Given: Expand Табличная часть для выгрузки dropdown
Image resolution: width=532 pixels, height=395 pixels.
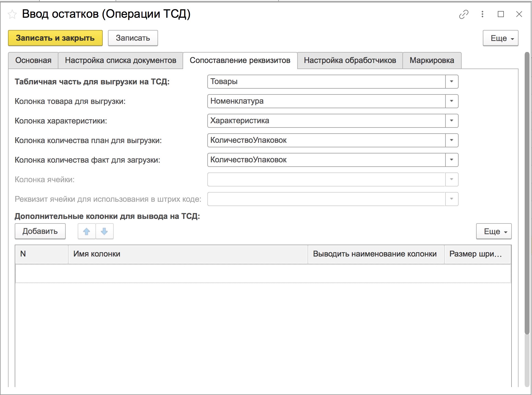Looking at the screenshot, I should (452, 82).
